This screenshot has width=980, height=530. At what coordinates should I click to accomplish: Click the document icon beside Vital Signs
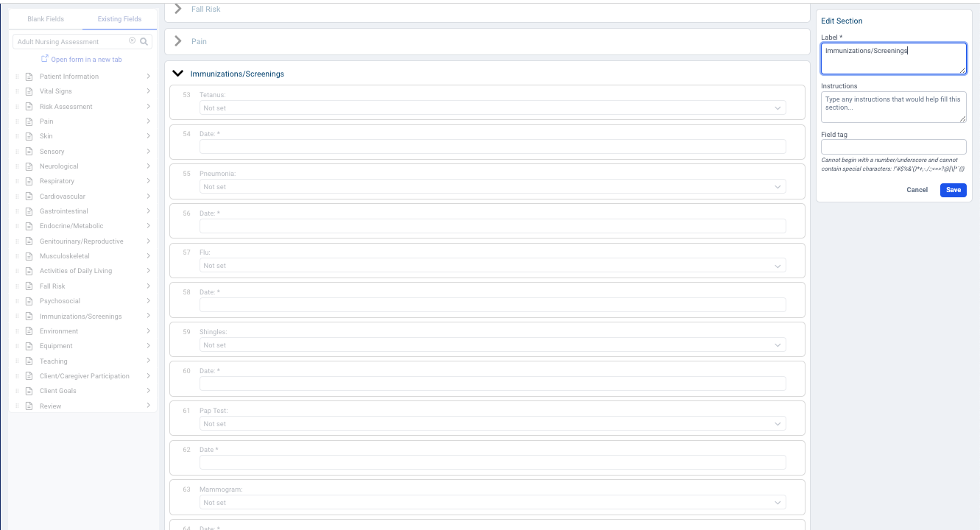[29, 91]
